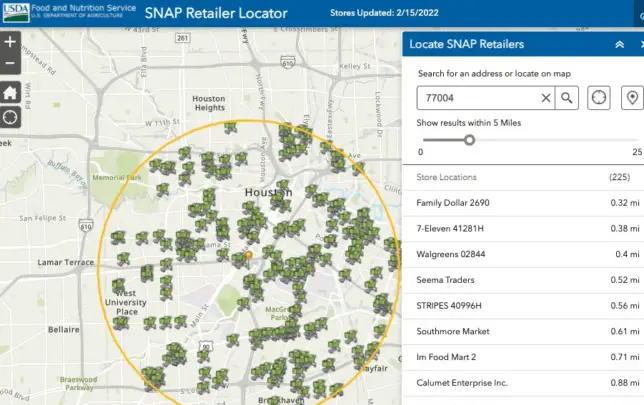Click Lamar Terrace map label
Image resolution: width=644 pixels, height=405 pixels.
66,262
